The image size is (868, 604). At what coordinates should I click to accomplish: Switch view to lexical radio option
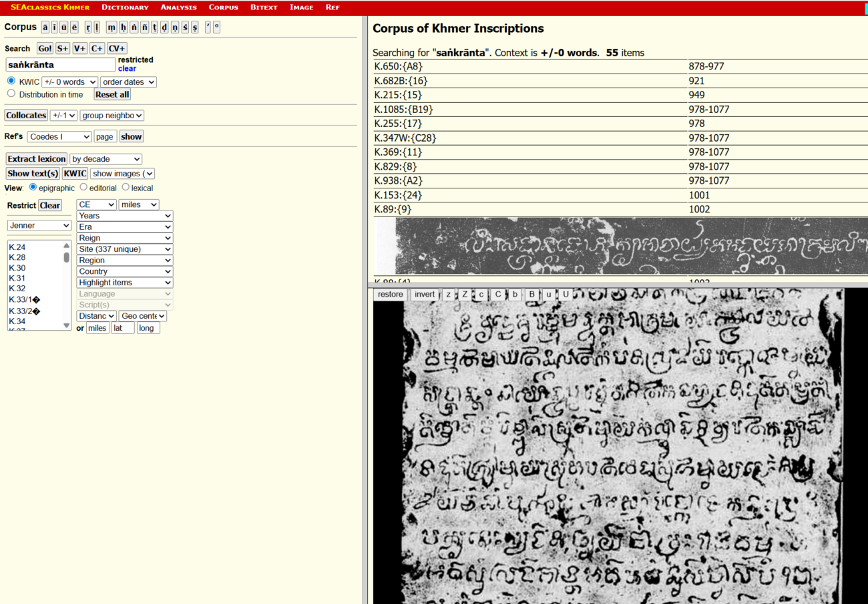pyautogui.click(x=126, y=188)
